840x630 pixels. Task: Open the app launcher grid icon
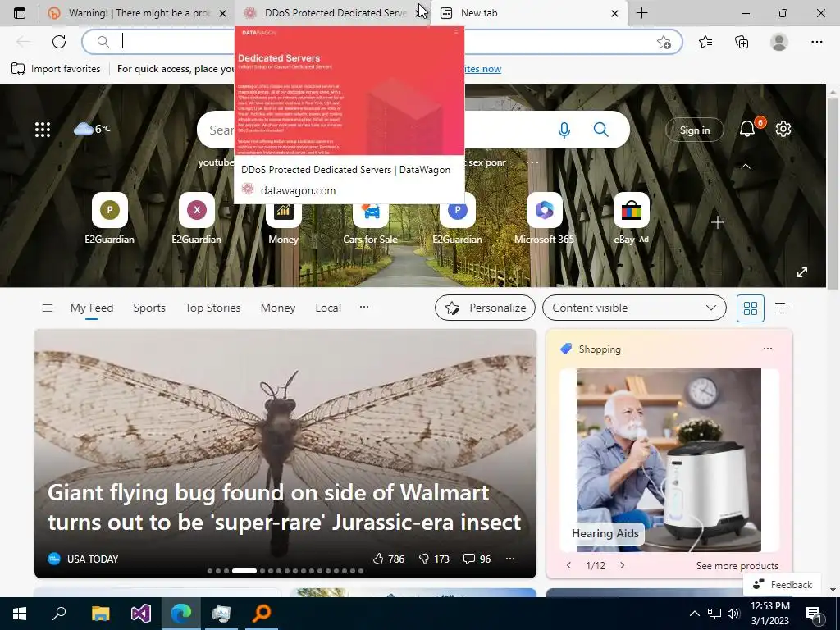(43, 129)
